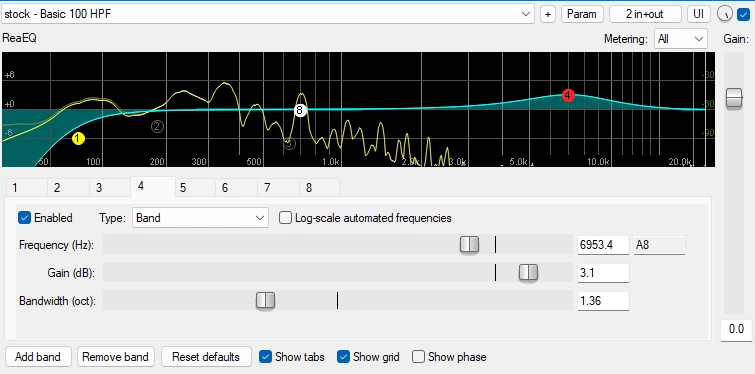
Task: Click the wet/dry mix knob
Action: (x=725, y=14)
